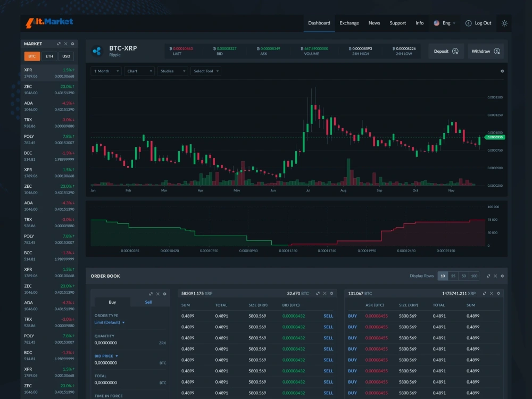Click the Bid Price input field
Image resolution: width=532 pixels, height=399 pixels.
coord(130,363)
